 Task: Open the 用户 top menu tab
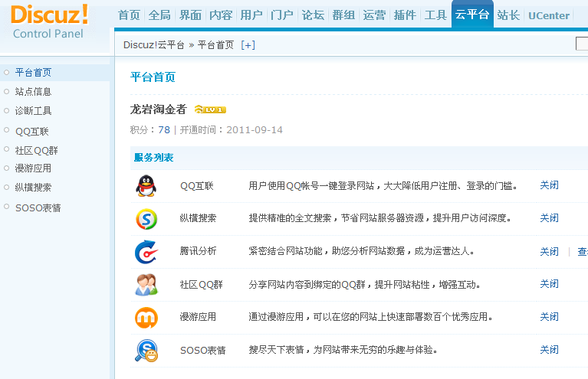click(251, 15)
